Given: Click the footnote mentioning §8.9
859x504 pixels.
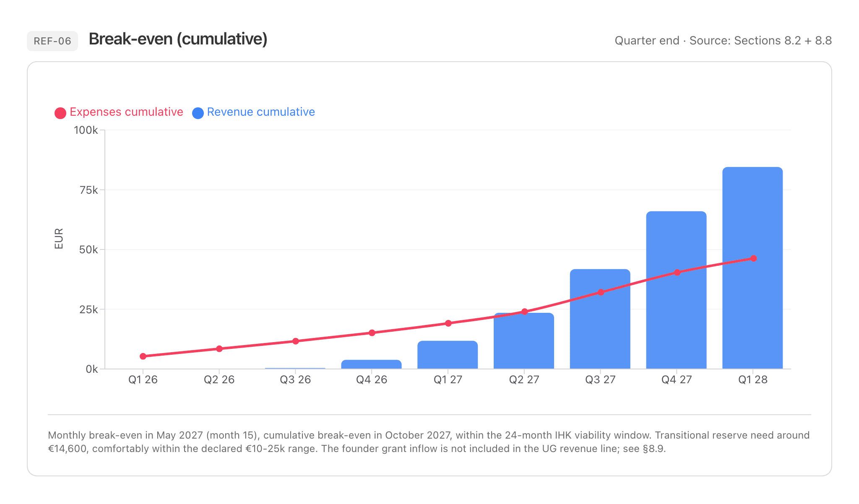Looking at the screenshot, I should click(429, 442).
